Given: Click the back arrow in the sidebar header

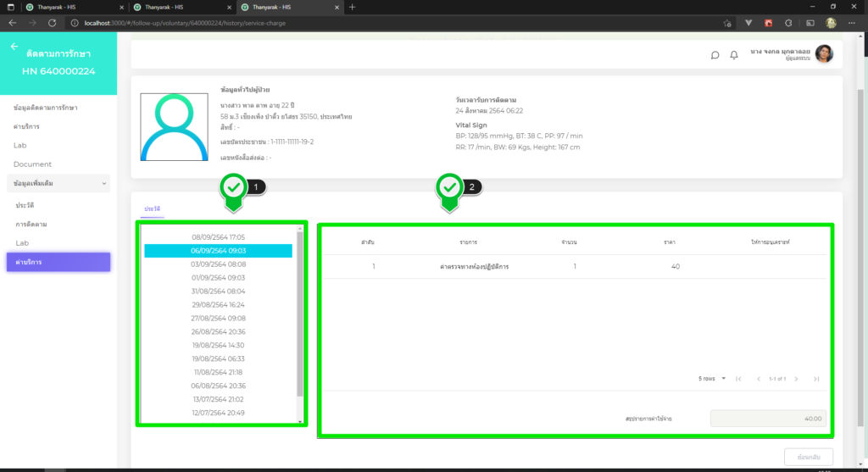Looking at the screenshot, I should pos(14,47).
